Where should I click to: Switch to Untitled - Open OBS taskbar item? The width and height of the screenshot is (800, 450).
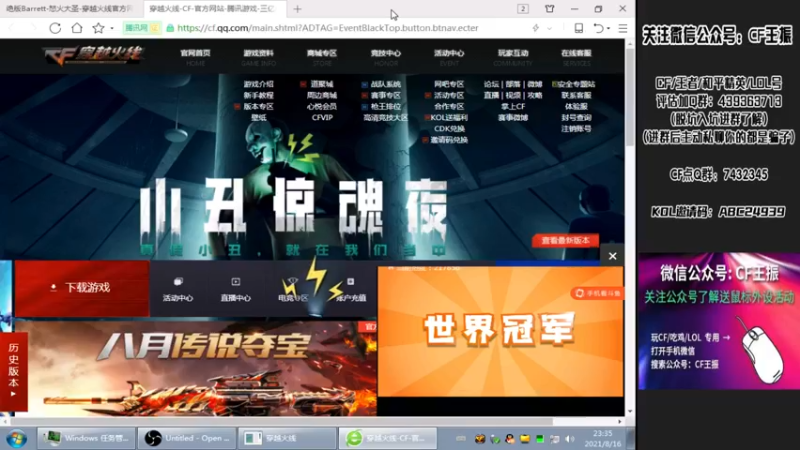point(187,438)
